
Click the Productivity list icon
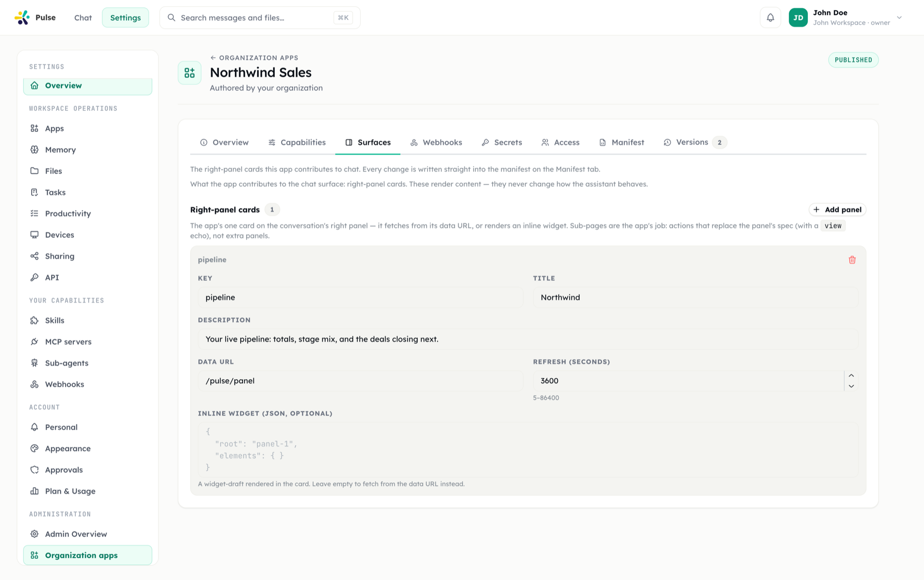coord(35,213)
